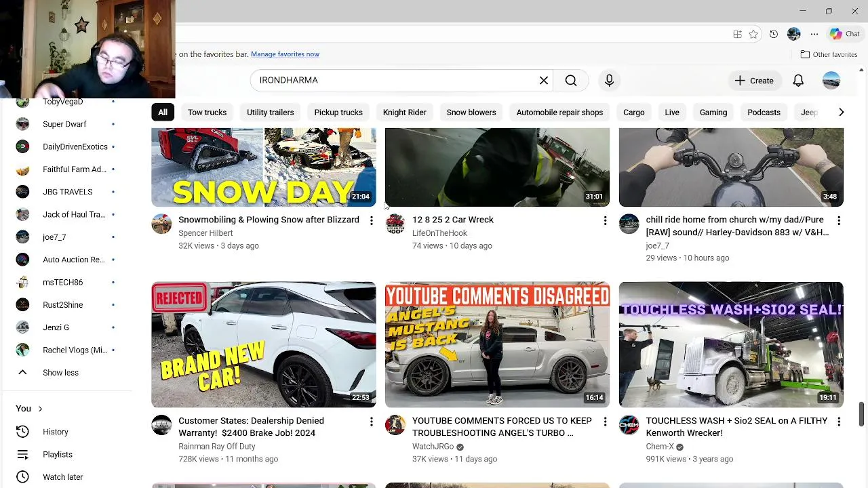The width and height of the screenshot is (868, 488).
Task: Open Super Dwarf subscription
Action: click(66, 124)
